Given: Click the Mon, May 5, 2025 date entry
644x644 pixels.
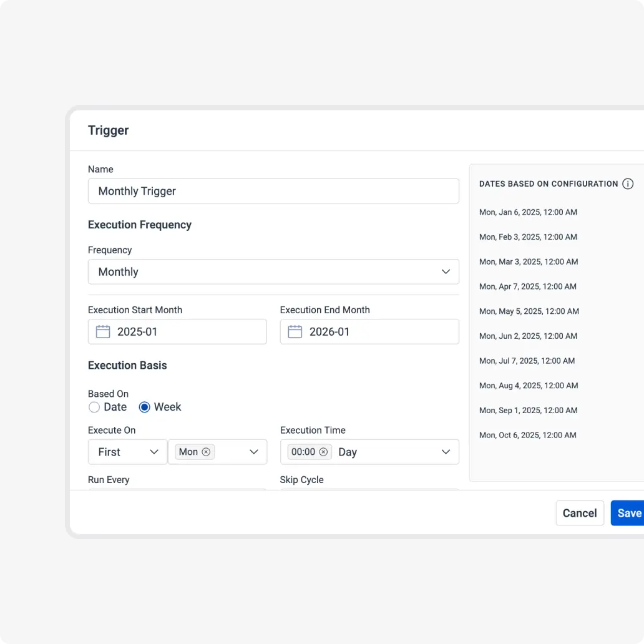Looking at the screenshot, I should pos(529,311).
